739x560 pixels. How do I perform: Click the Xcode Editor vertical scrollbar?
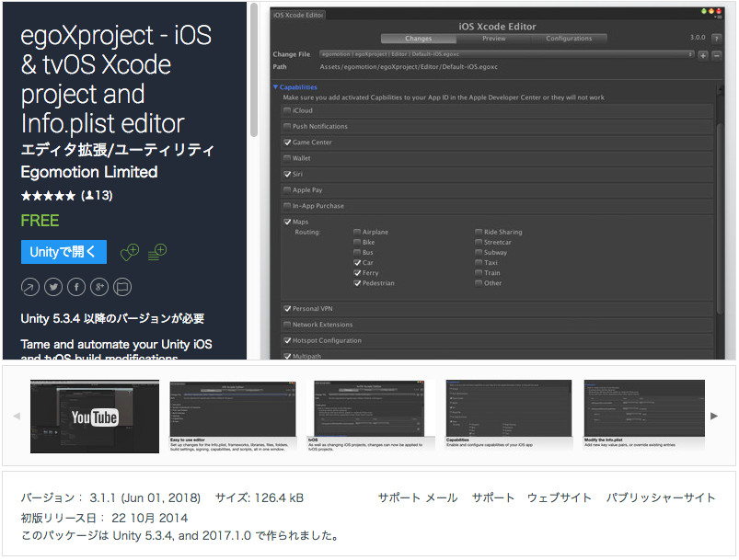tap(720, 217)
